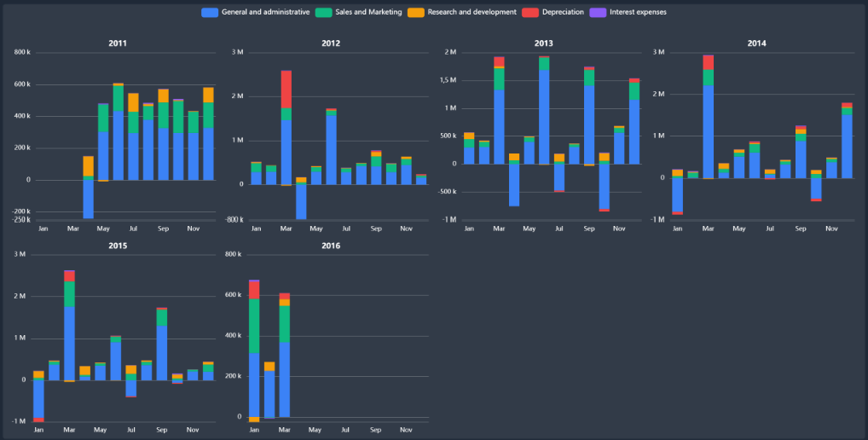
Task: Toggle Research and development legend series
Action: [x=462, y=12]
